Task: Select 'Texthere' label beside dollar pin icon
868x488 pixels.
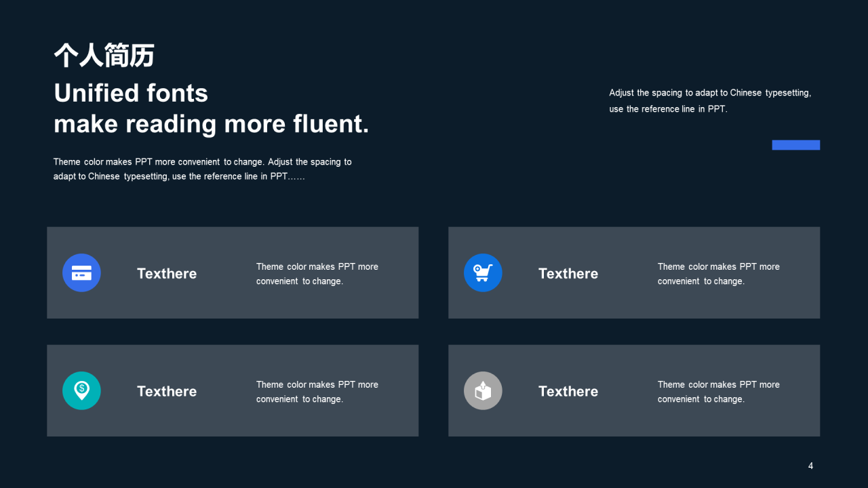Action: pyautogui.click(x=167, y=392)
